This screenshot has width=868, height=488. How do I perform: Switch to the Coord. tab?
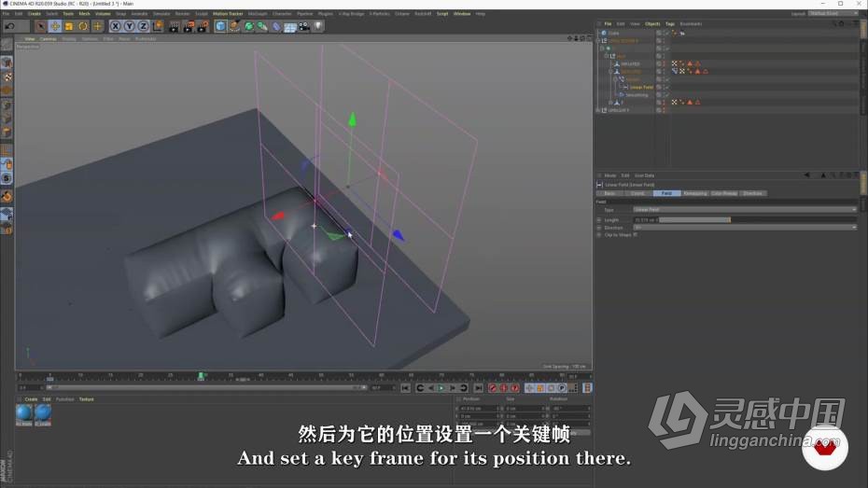tap(637, 193)
